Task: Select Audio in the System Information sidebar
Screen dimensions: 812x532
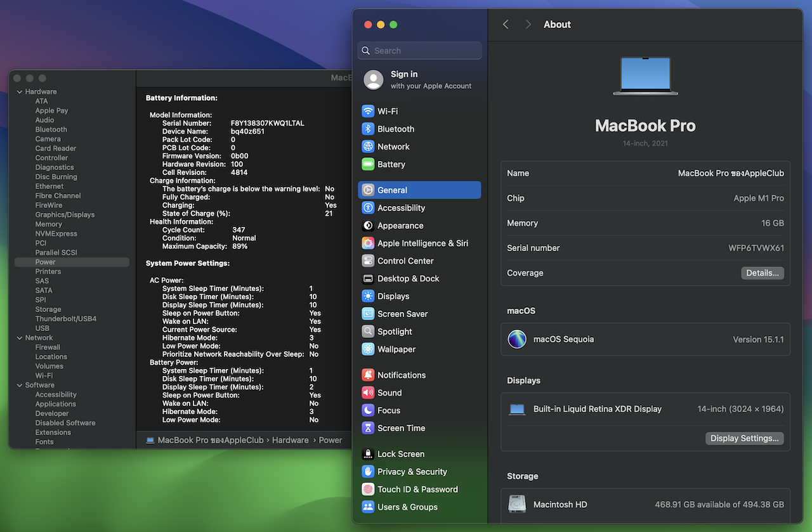Action: point(45,120)
